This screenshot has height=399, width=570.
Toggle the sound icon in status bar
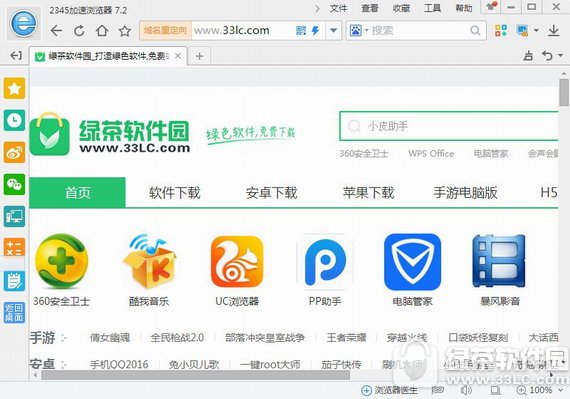[466, 390]
